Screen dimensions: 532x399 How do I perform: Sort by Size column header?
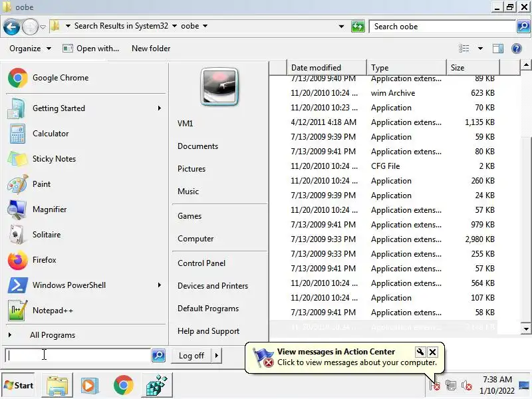[473, 68]
